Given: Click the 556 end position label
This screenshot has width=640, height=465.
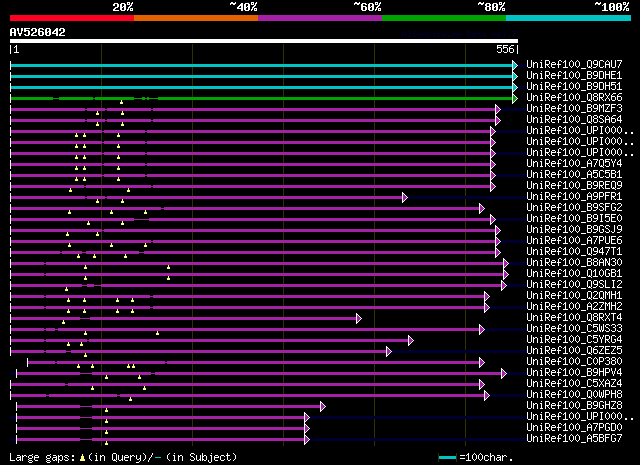Looking at the screenshot, I should click(x=505, y=49).
